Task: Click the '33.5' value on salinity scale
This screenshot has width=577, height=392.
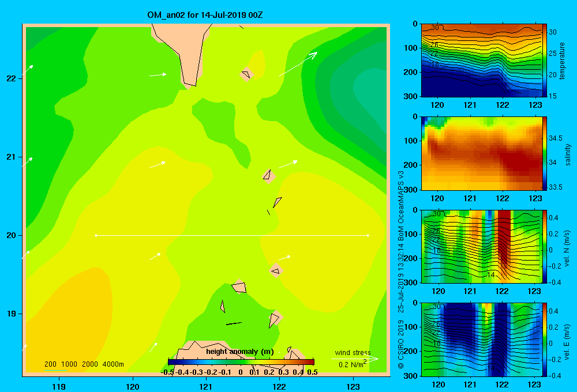Action: [x=555, y=187]
